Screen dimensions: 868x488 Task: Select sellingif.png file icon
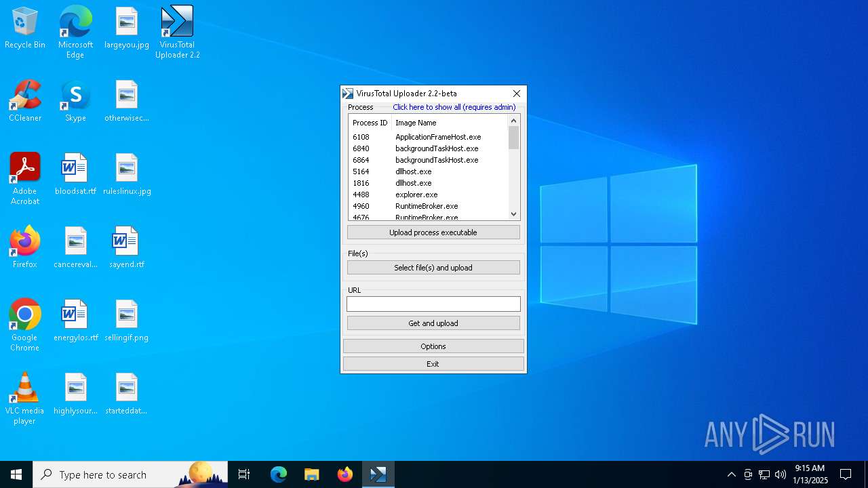tap(127, 321)
